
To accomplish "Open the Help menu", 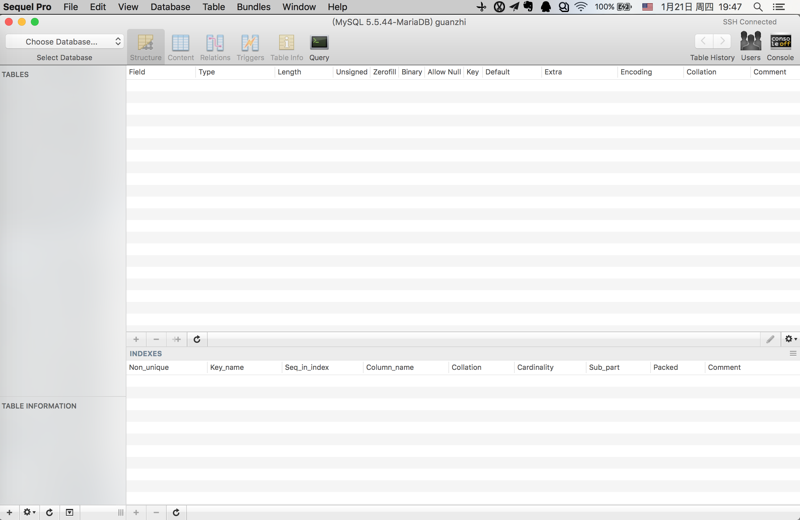I will pyautogui.click(x=337, y=7).
